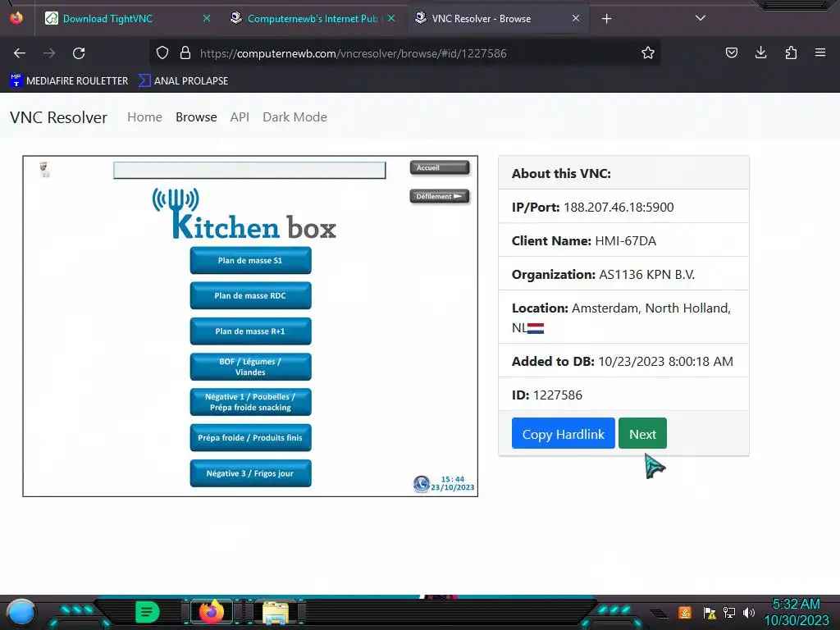
Task: Open the File Explorer taskbar icon
Action: pos(276,612)
